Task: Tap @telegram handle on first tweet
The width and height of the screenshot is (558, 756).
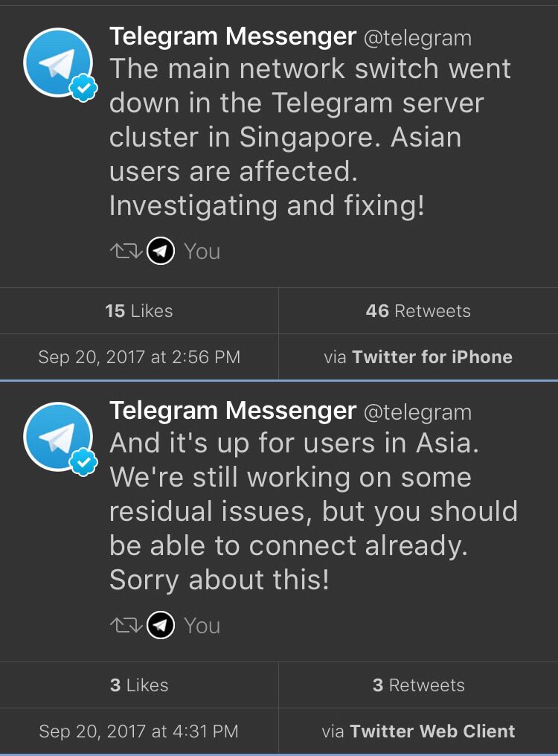Action: (x=417, y=38)
